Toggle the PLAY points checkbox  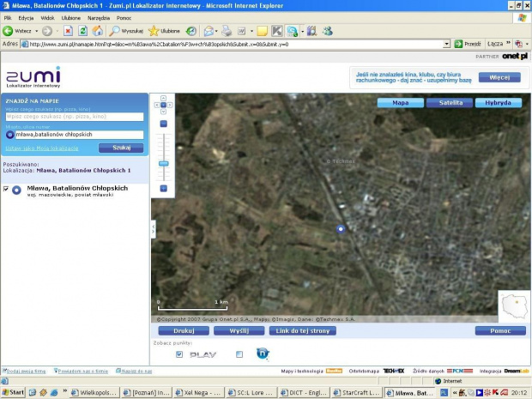[179, 354]
